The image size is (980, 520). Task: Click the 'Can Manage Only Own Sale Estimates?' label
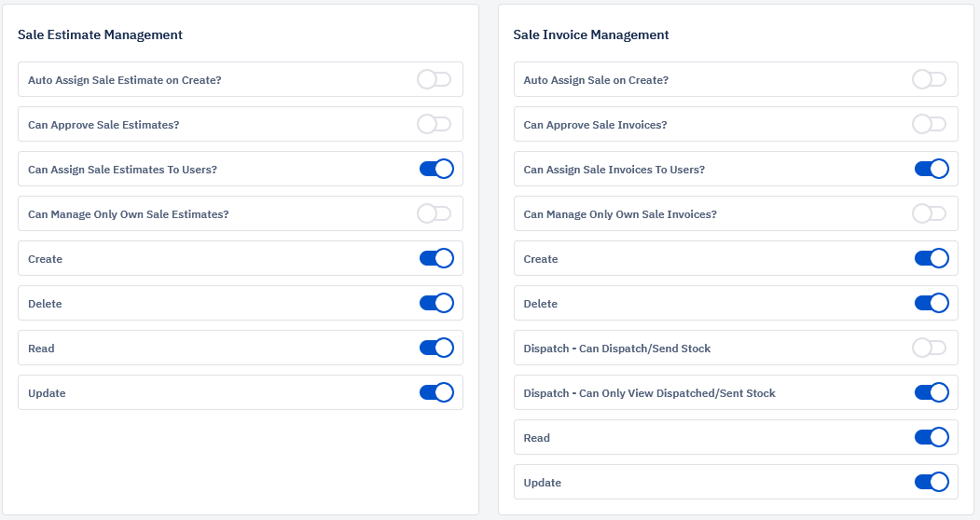pos(128,214)
